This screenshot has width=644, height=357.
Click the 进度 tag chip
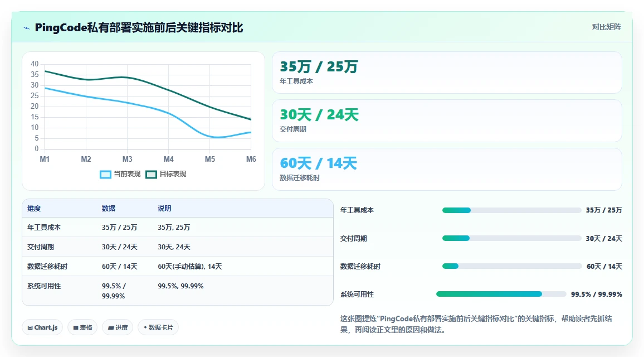[x=118, y=328]
